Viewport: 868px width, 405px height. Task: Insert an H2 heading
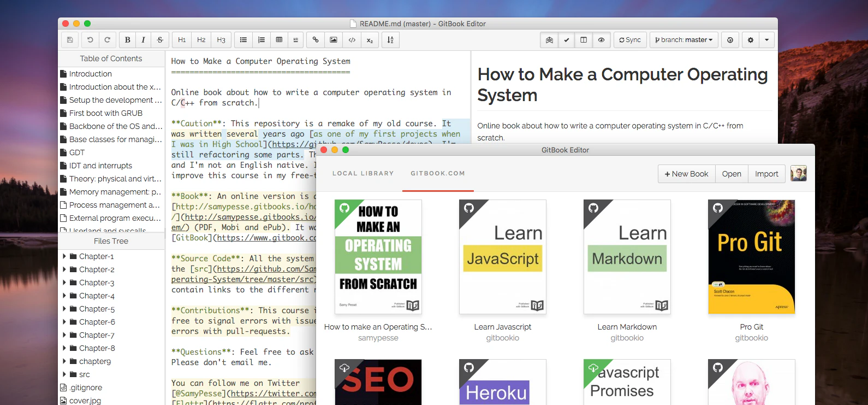tap(201, 40)
